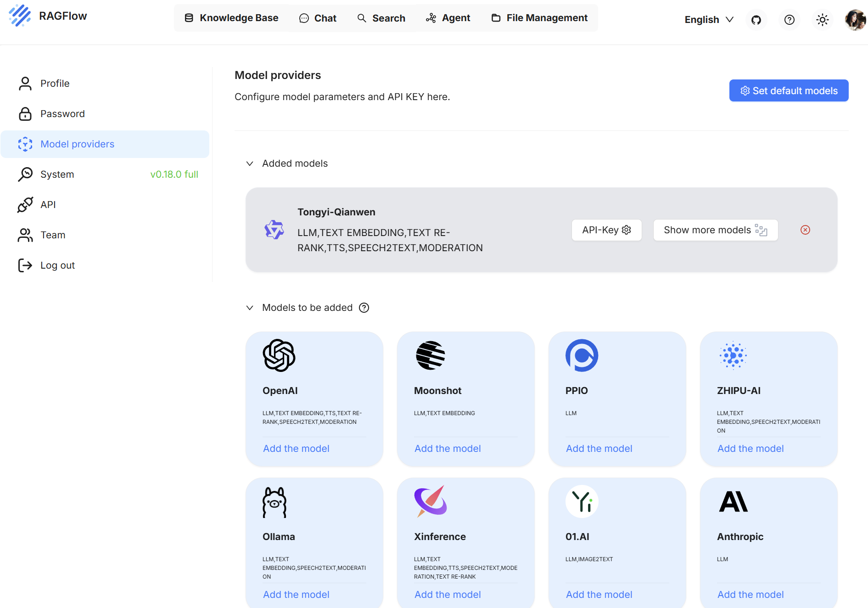Image resolution: width=868 pixels, height=608 pixels.
Task: Click the PPIO card title
Action: pos(577,391)
